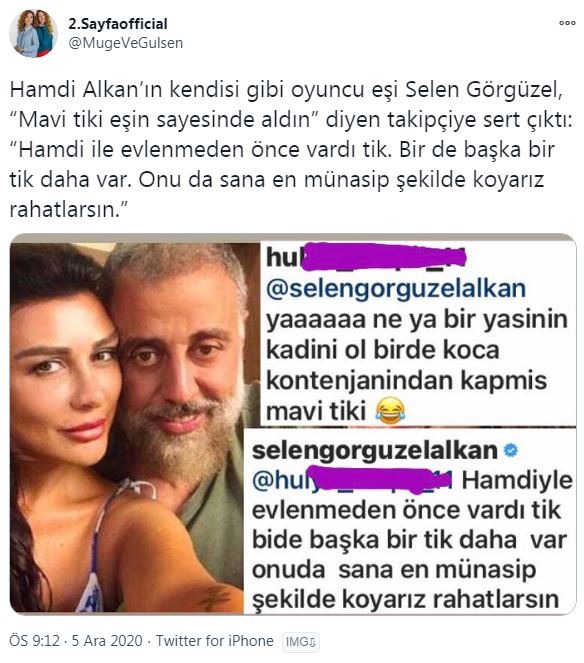The height and width of the screenshot is (663, 584).
Task: Click the IMG download badge icon
Action: (301, 642)
